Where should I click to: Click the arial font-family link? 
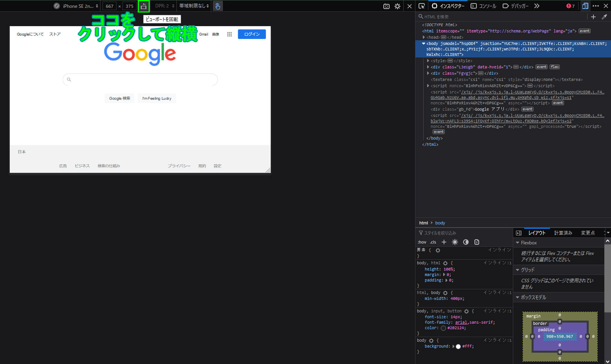pos(461,323)
